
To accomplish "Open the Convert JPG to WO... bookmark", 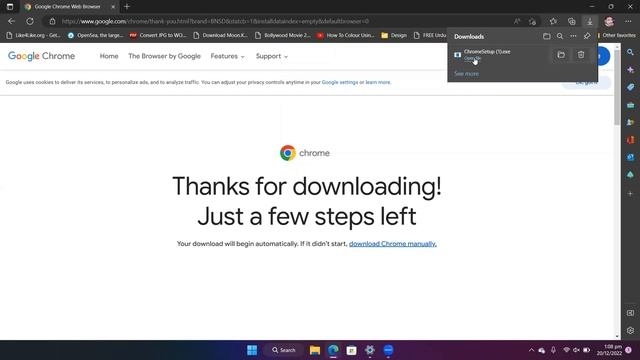I will (x=158, y=36).
